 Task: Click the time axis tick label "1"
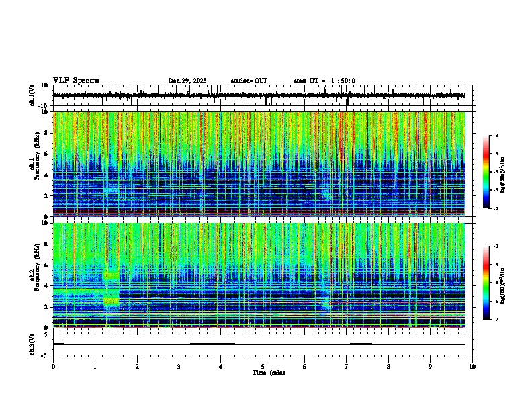tap(95, 367)
